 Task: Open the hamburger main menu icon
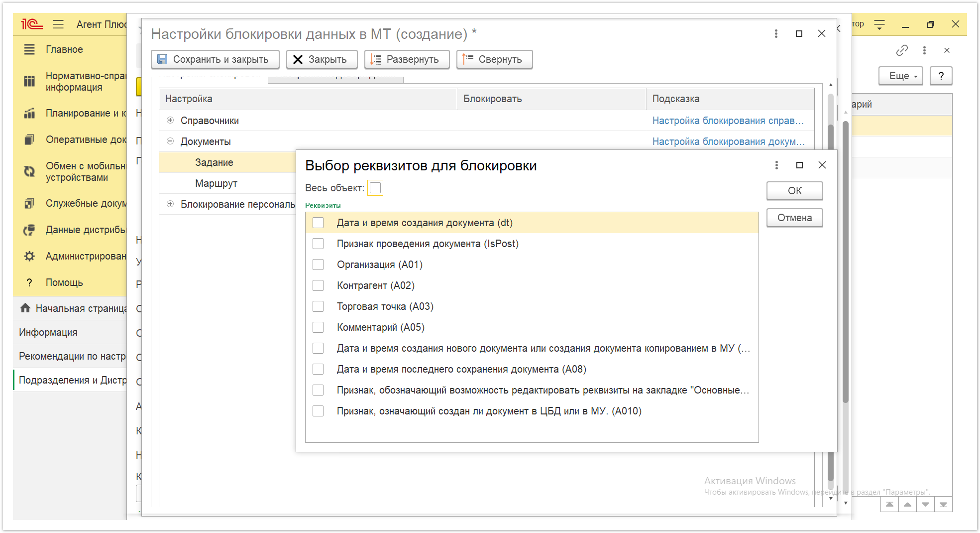(58, 24)
